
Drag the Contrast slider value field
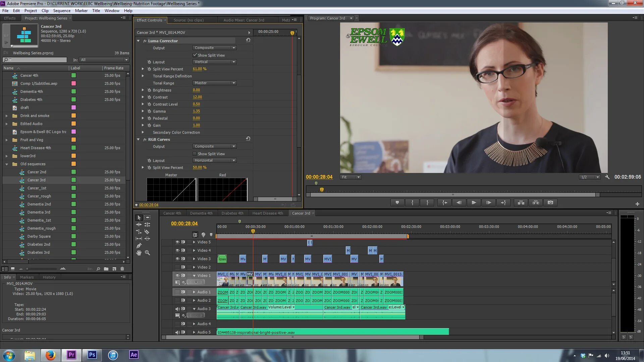198,97
